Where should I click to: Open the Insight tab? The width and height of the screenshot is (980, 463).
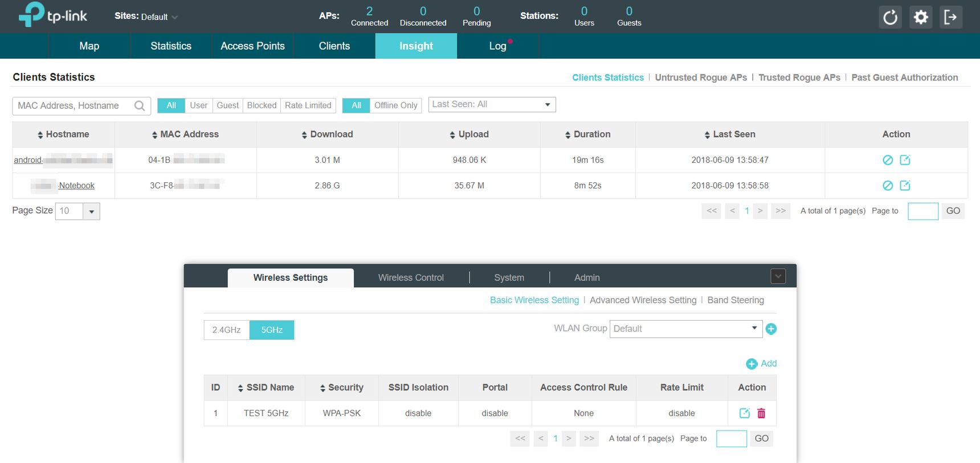click(416, 46)
